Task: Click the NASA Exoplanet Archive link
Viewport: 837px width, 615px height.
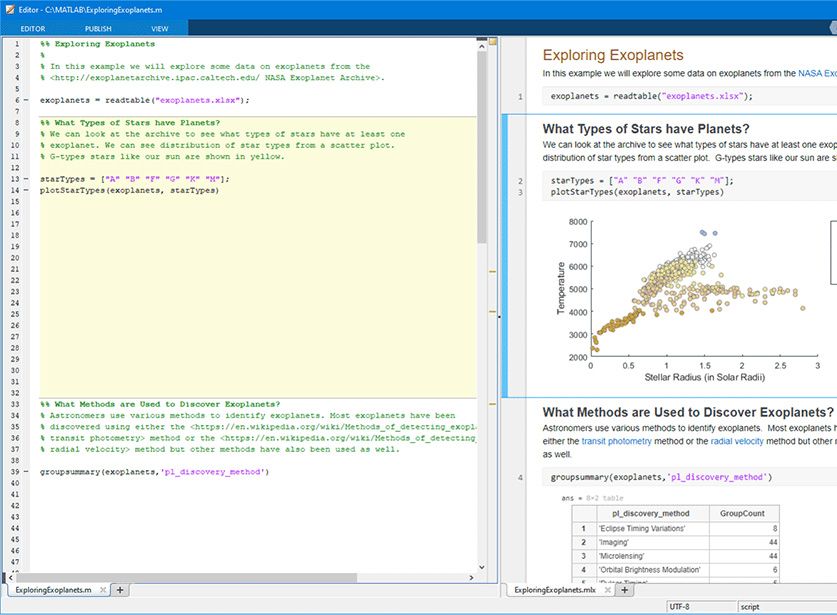Action: click(816, 73)
